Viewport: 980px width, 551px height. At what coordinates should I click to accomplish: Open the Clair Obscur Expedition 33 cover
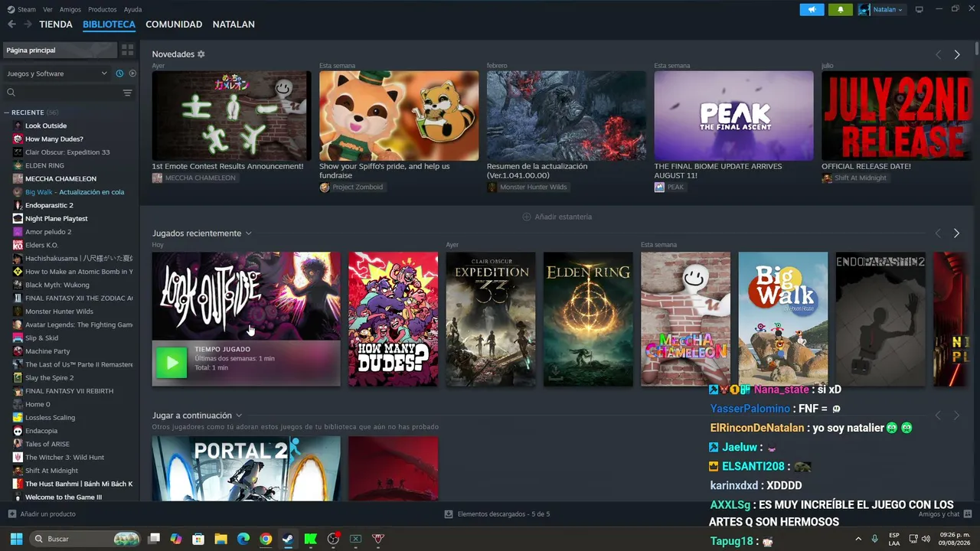[491, 319]
